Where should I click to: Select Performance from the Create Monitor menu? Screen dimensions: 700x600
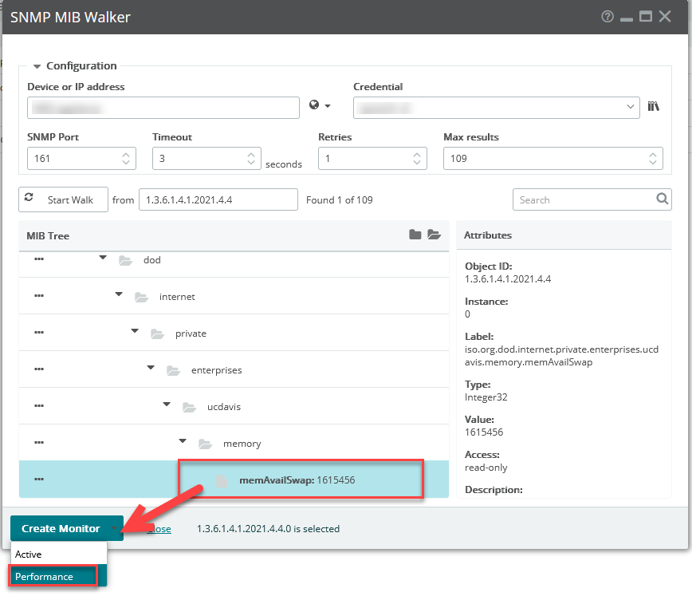coord(45,576)
